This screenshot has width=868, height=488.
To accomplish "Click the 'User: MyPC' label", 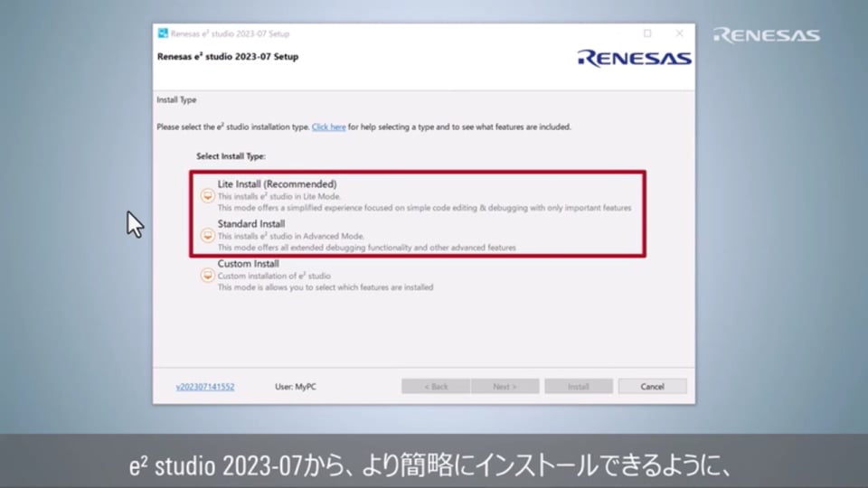I will pos(296,387).
